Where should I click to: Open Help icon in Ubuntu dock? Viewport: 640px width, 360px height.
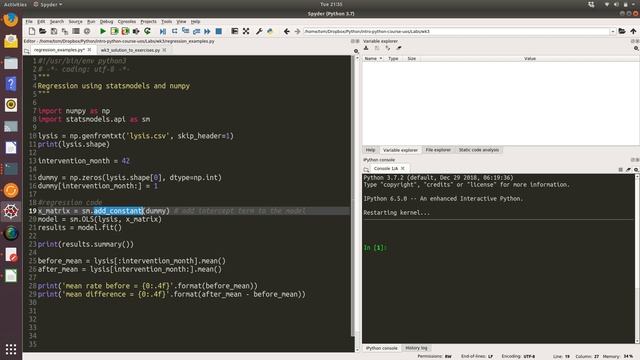point(11,84)
